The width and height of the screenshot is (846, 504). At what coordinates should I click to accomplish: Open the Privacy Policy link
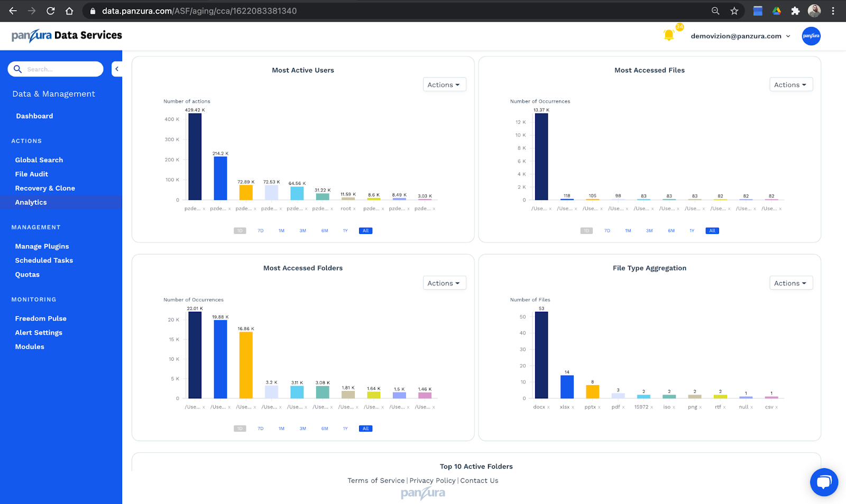click(x=433, y=481)
